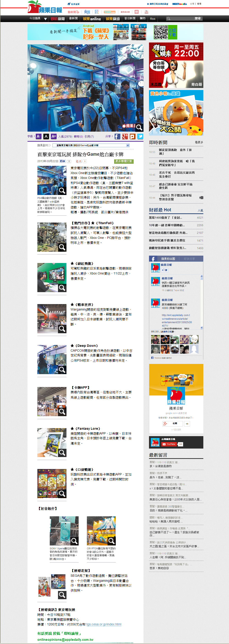The height and width of the screenshot is (644, 229).
Task: Zoom the TitanFall thumbnail with its magnifier
Action: tap(62, 247)
